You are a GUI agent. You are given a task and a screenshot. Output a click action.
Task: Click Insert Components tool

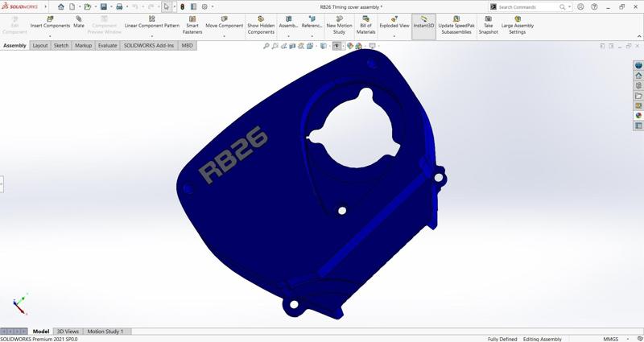50,23
